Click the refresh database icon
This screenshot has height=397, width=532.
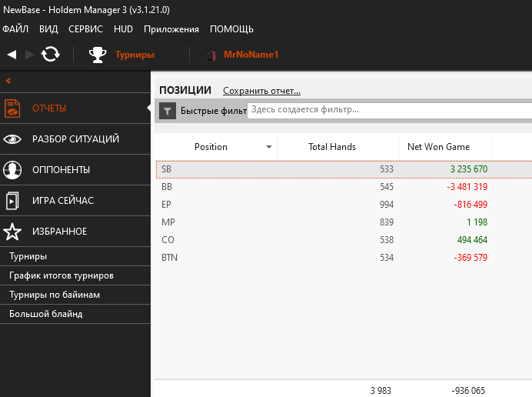coord(50,54)
